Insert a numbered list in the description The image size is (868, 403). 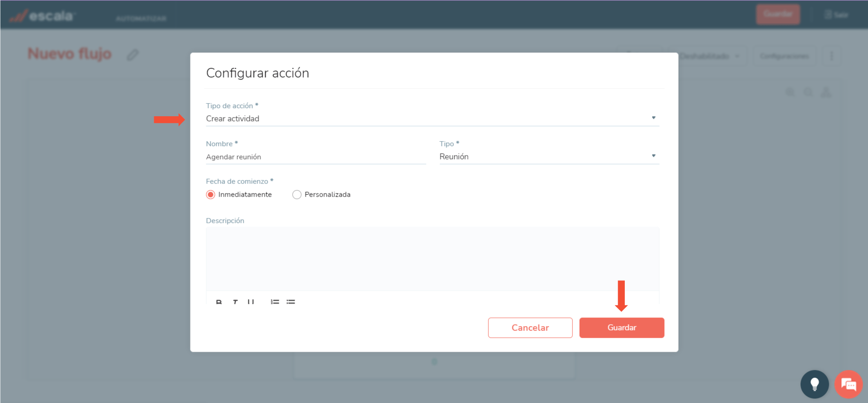(275, 302)
